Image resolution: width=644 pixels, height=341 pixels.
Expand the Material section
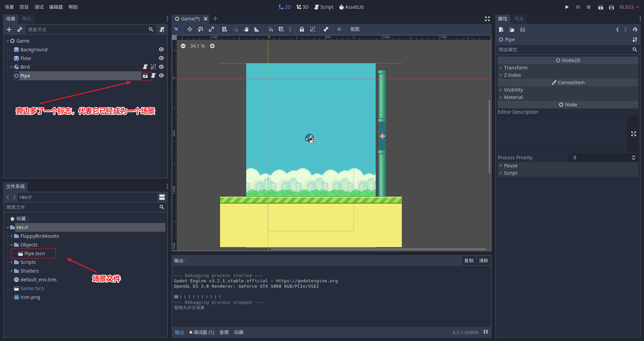coord(568,97)
